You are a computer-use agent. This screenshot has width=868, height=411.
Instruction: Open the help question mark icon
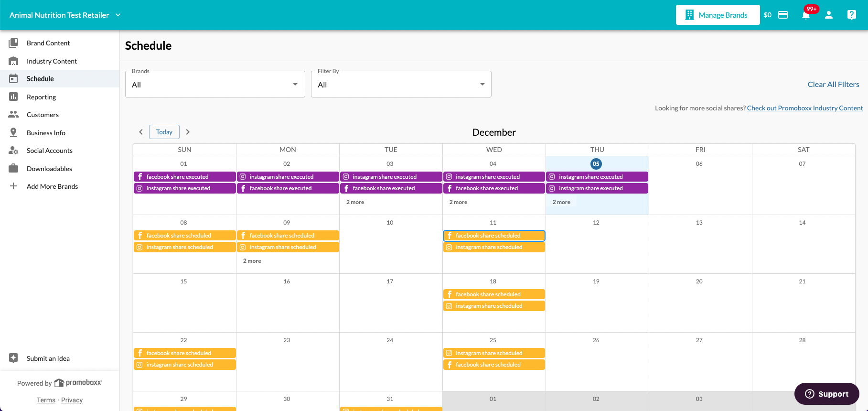tap(852, 15)
